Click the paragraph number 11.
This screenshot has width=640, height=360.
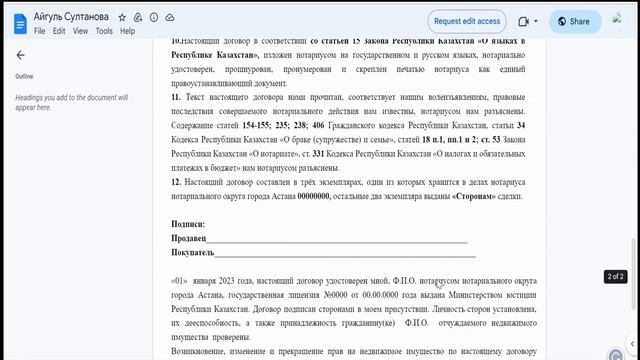point(176,97)
